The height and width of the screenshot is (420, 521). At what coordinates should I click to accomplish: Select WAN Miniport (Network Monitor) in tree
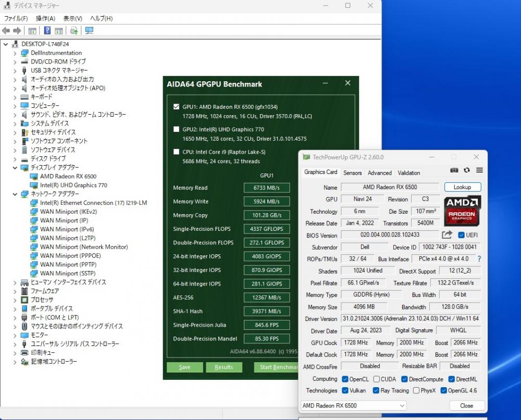click(x=84, y=247)
